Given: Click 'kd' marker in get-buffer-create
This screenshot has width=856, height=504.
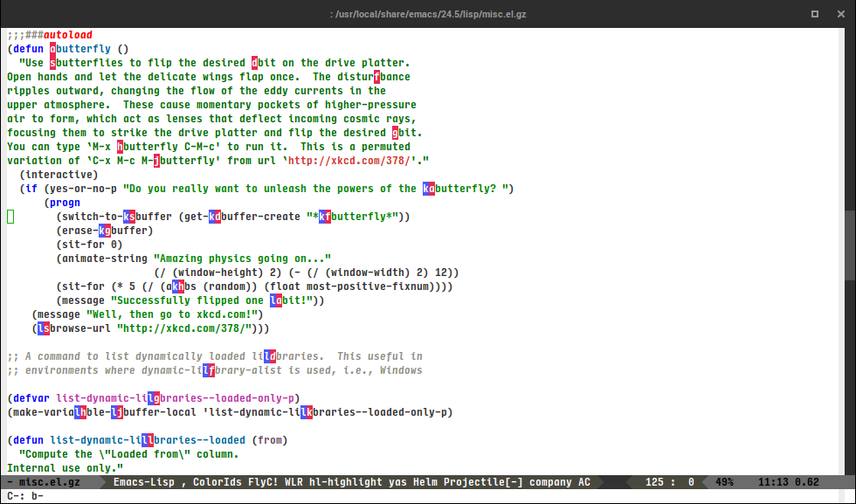Looking at the screenshot, I should [x=215, y=217].
